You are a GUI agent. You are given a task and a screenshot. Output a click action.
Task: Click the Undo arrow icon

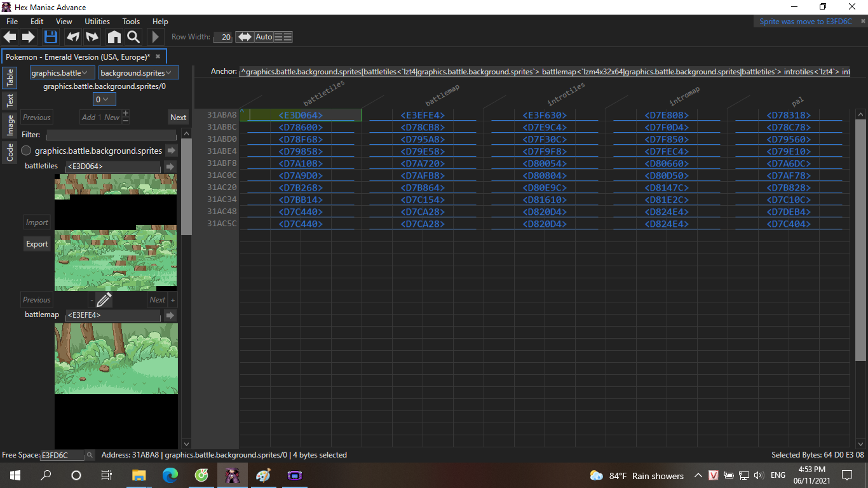(73, 37)
